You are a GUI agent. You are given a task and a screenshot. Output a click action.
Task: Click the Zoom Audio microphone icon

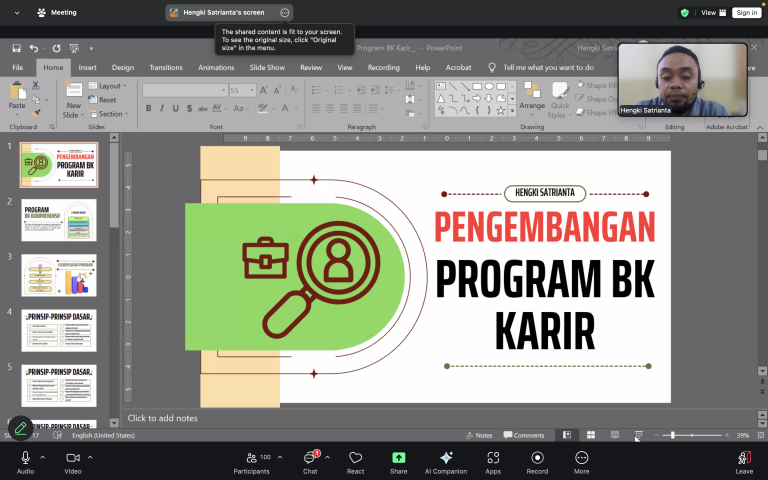(25, 457)
